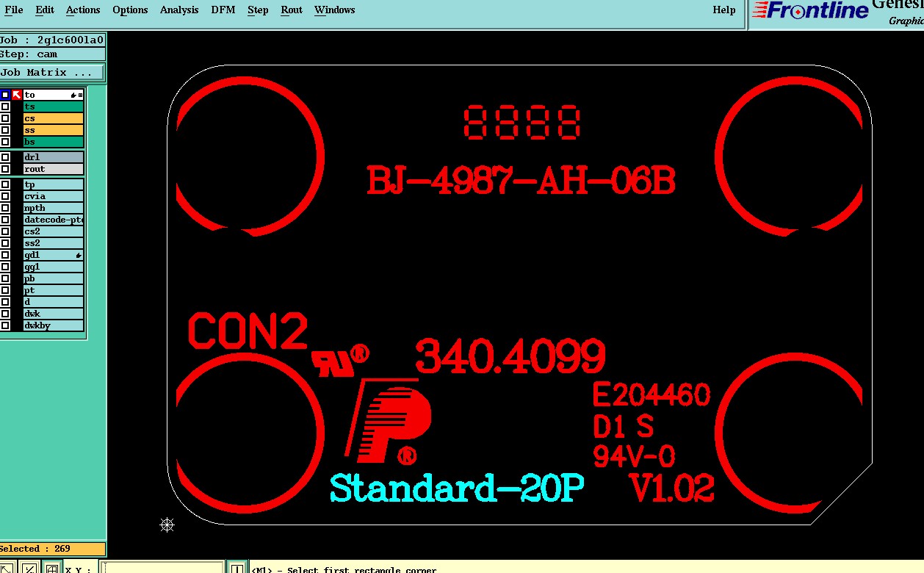Select the pb layer name
The width and height of the screenshot is (924, 573).
pyautogui.click(x=54, y=278)
